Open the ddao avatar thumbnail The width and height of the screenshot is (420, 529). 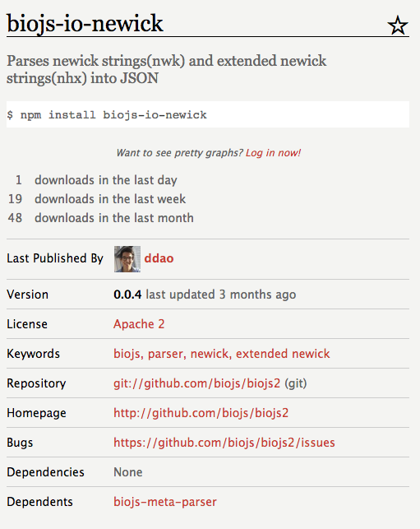[127, 259]
